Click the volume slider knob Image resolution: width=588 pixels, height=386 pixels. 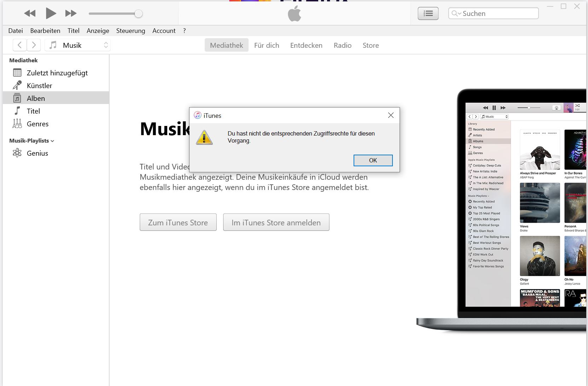139,14
